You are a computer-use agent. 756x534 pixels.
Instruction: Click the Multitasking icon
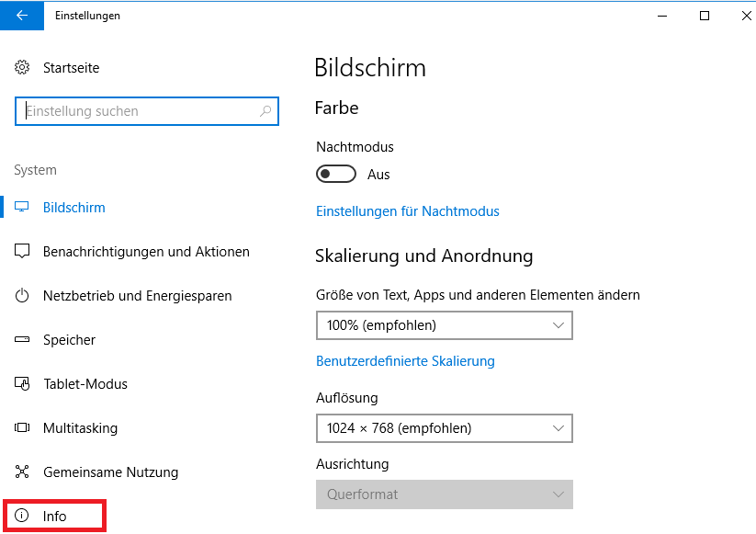tap(22, 428)
